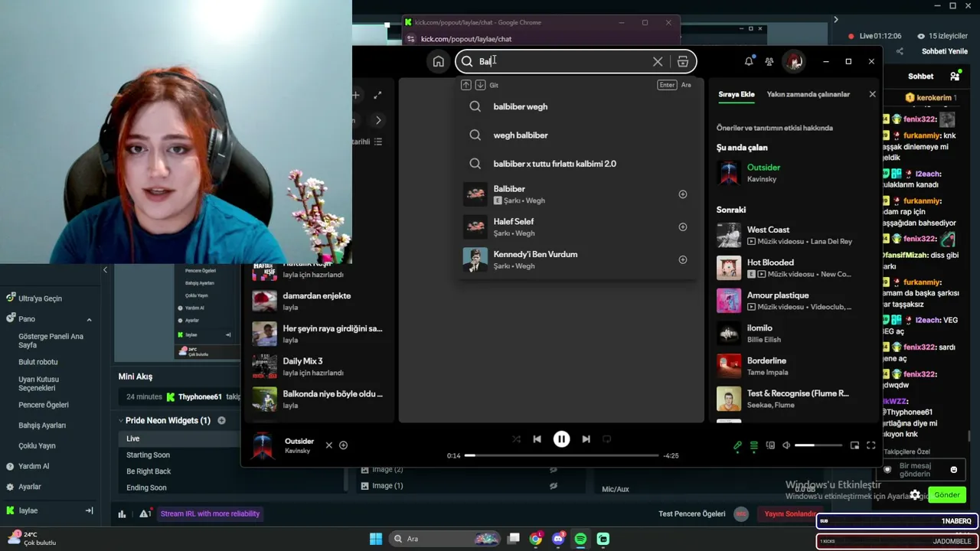Click the green Gönder button
Image resolution: width=980 pixels, height=551 pixels.
(x=947, y=495)
